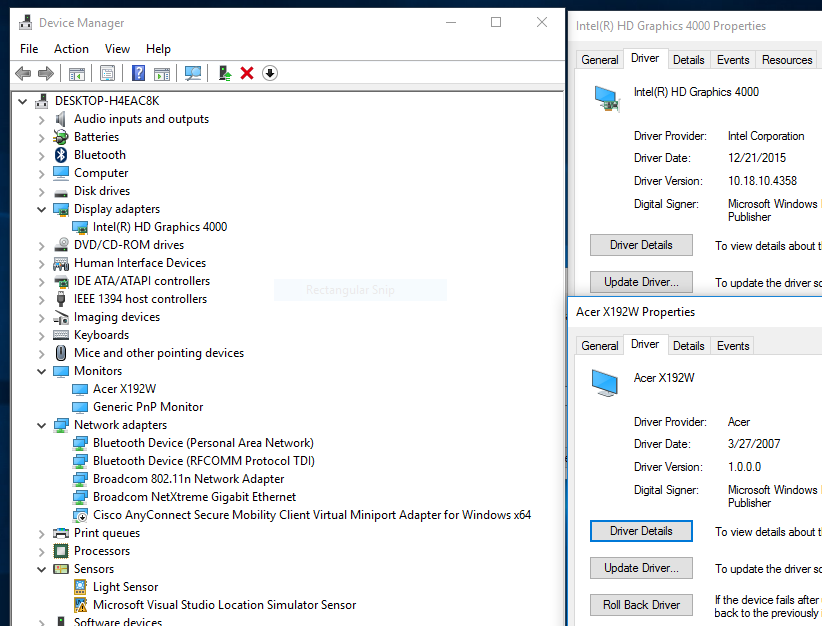This screenshot has width=822, height=626.
Task: Open Details tab in Acer X192W Properties
Action: (688, 346)
